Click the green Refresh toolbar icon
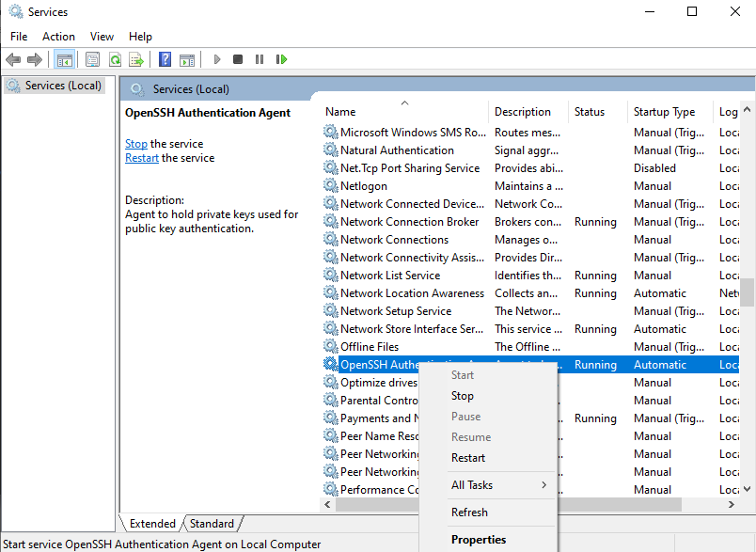This screenshot has width=756, height=552. 115,60
